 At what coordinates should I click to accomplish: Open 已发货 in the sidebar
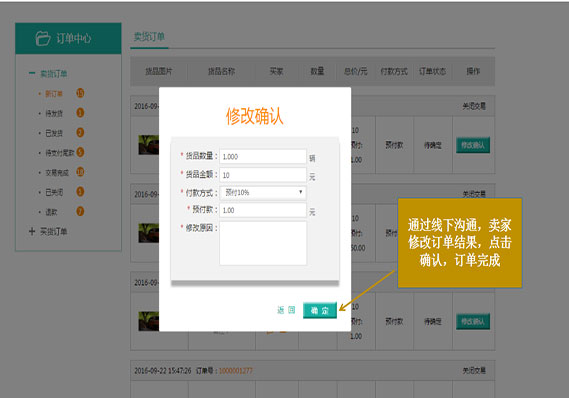tap(54, 133)
